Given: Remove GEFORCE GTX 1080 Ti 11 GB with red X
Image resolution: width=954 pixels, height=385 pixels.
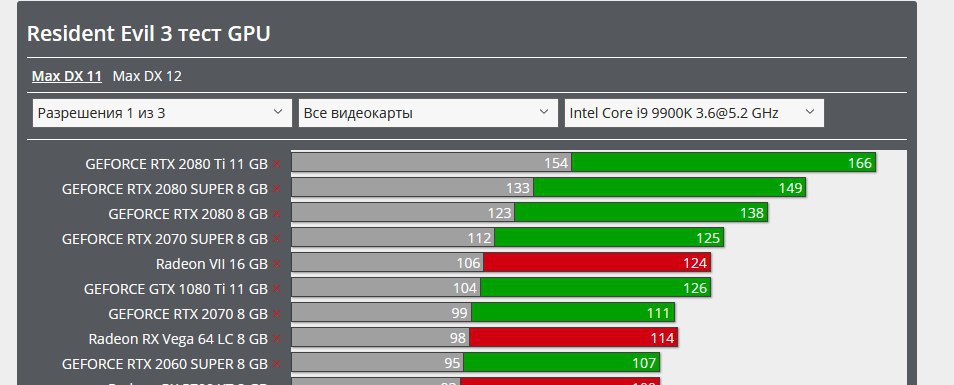Looking at the screenshot, I should point(276,289).
